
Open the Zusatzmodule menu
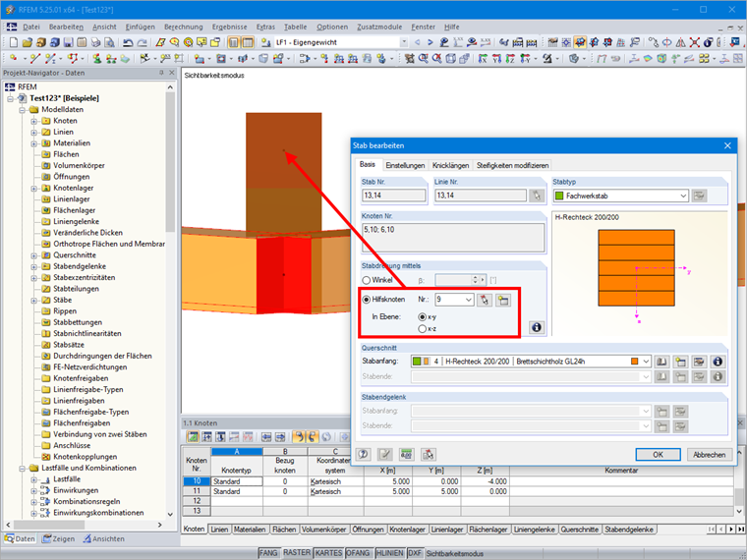coord(379,28)
